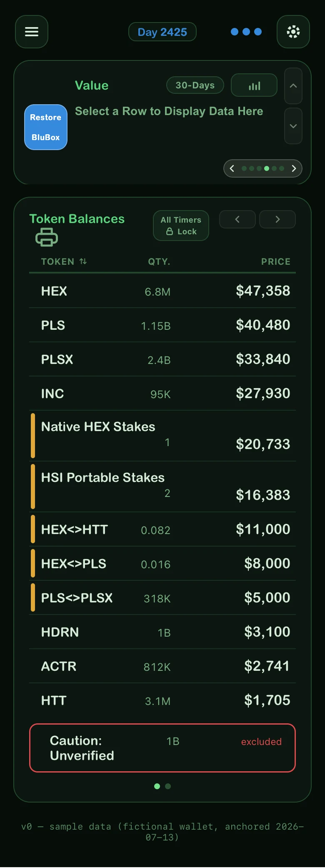This screenshot has height=868, width=325.
Task: Toggle the 30-Days range pill
Action: pyautogui.click(x=195, y=85)
